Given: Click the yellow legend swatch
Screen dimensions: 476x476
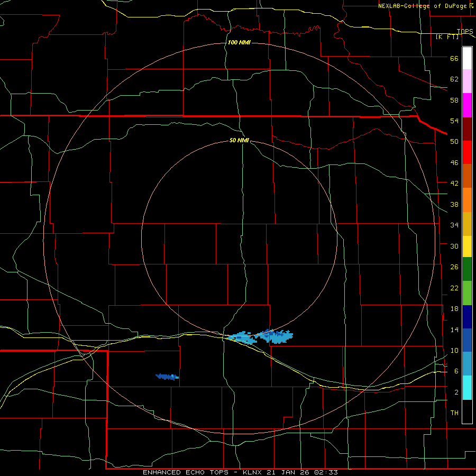Looking at the screenshot, I should click(x=467, y=246).
